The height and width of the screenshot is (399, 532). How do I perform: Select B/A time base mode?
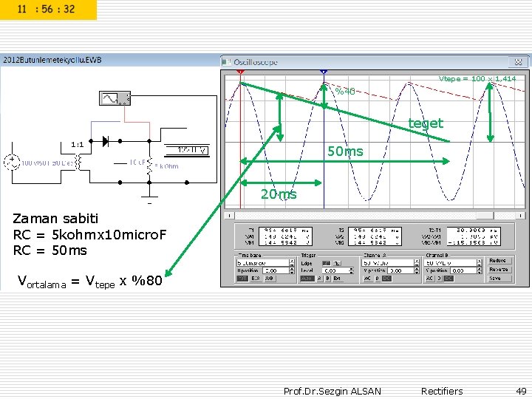pyautogui.click(x=256, y=279)
